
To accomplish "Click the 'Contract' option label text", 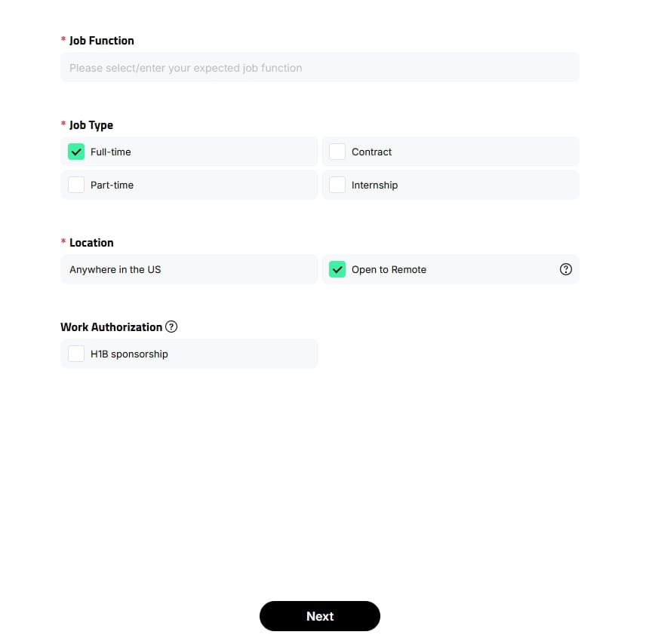I will (372, 152).
